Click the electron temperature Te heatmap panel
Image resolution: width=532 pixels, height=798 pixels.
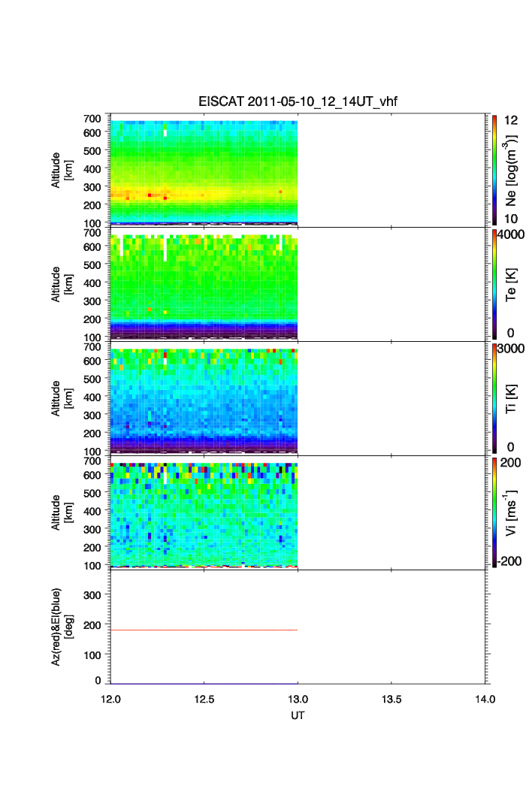click(x=204, y=286)
